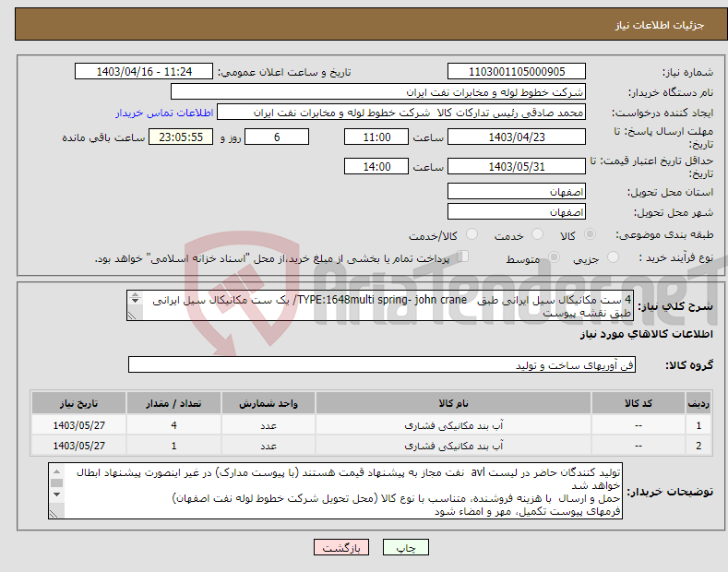Select the کالا radio button

(590, 234)
